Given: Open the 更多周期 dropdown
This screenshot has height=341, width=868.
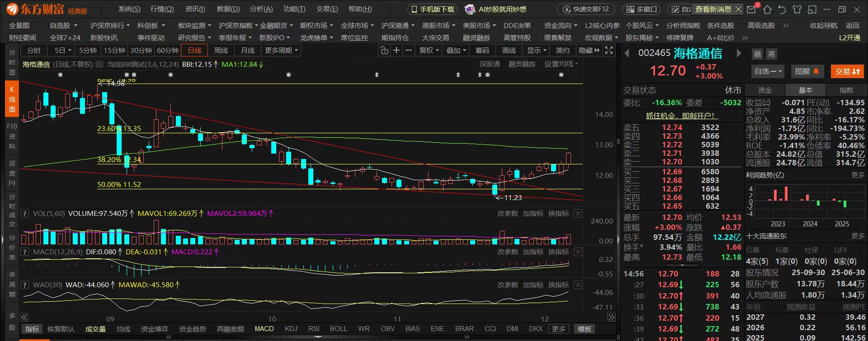Looking at the screenshot, I should 282,50.
